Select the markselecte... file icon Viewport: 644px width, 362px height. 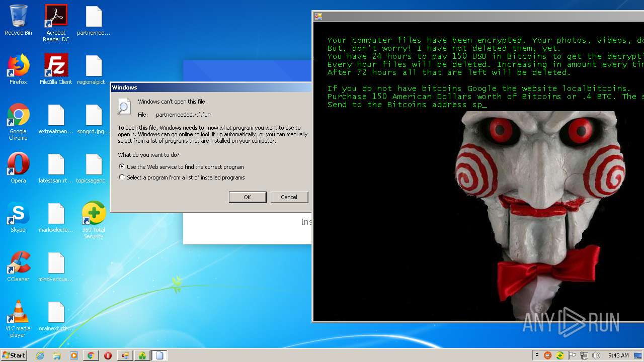(x=56, y=217)
